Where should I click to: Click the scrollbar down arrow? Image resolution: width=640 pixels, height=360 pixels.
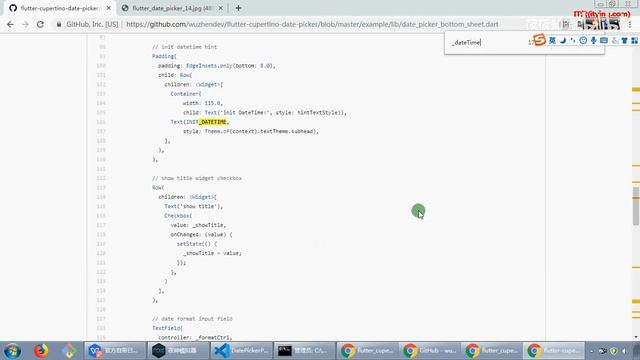636,337
